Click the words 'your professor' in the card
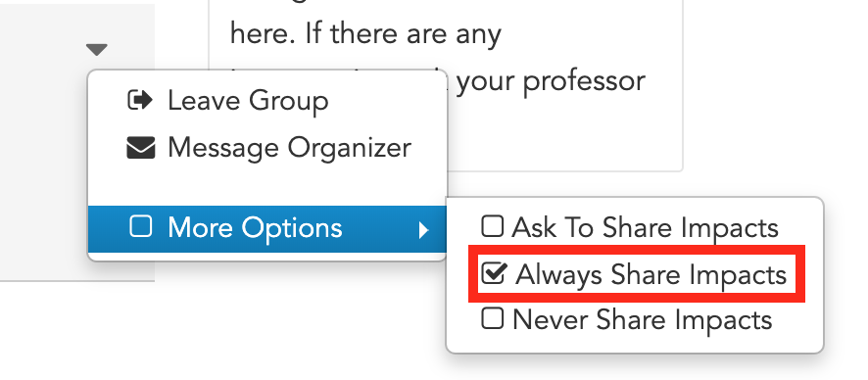Image resolution: width=868 pixels, height=380 pixels. point(551,82)
